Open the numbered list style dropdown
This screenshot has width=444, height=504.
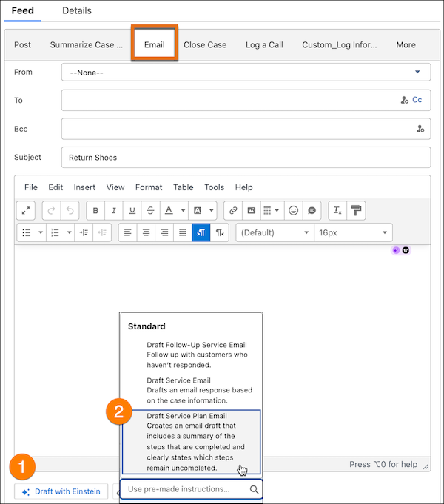coord(69,232)
